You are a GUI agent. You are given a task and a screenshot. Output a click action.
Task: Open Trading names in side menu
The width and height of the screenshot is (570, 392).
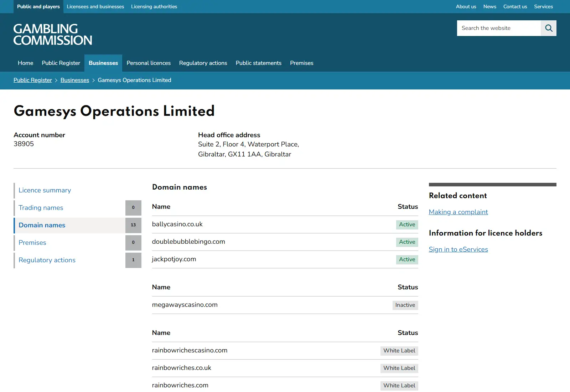77,208
